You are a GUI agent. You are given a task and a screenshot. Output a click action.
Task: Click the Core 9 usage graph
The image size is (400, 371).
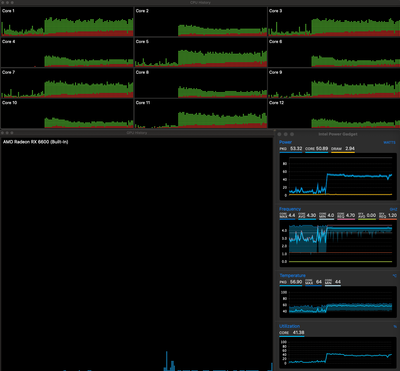tap(334, 83)
